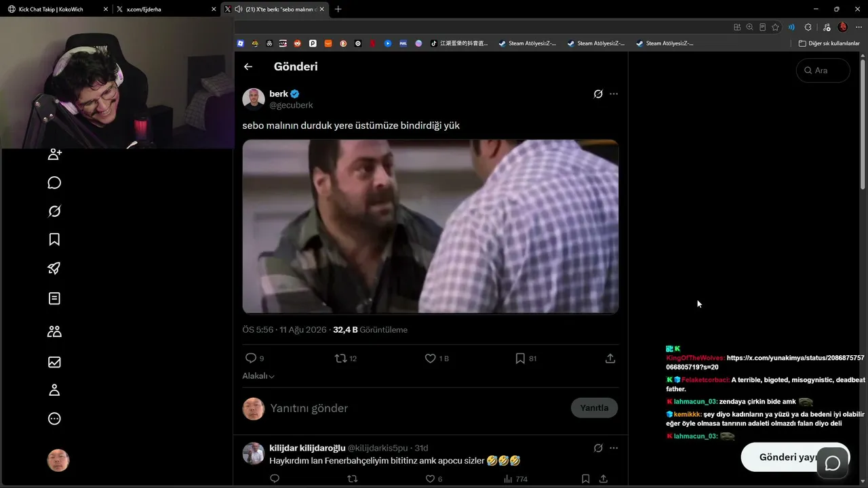The height and width of the screenshot is (488, 868).
Task: Click the 32,4 B Görüntüleme view count
Action: 370,330
